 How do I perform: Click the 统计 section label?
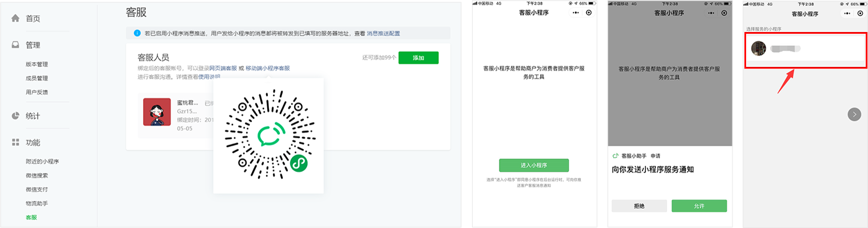[x=33, y=116]
